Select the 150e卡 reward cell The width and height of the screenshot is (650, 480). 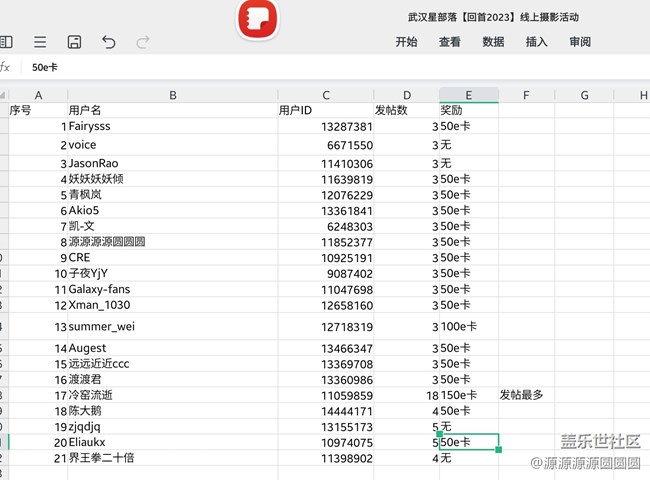pos(469,395)
